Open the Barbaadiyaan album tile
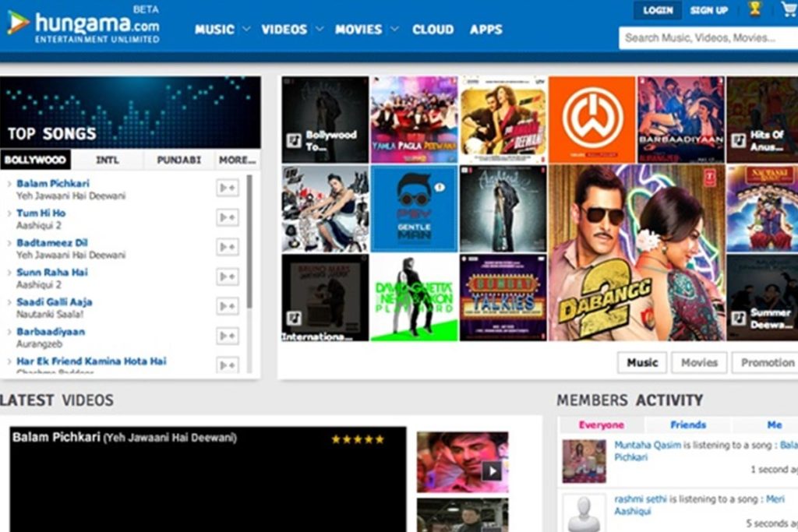 coord(681,119)
